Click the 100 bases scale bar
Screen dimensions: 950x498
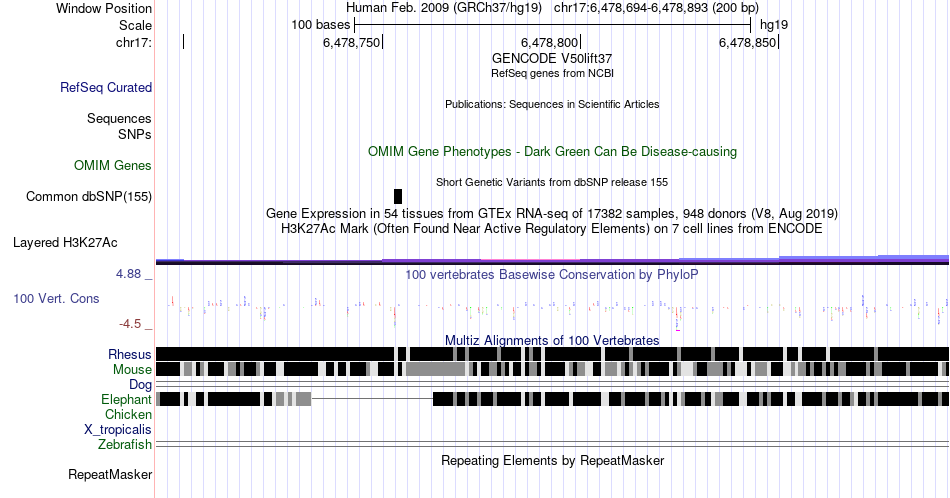553,25
